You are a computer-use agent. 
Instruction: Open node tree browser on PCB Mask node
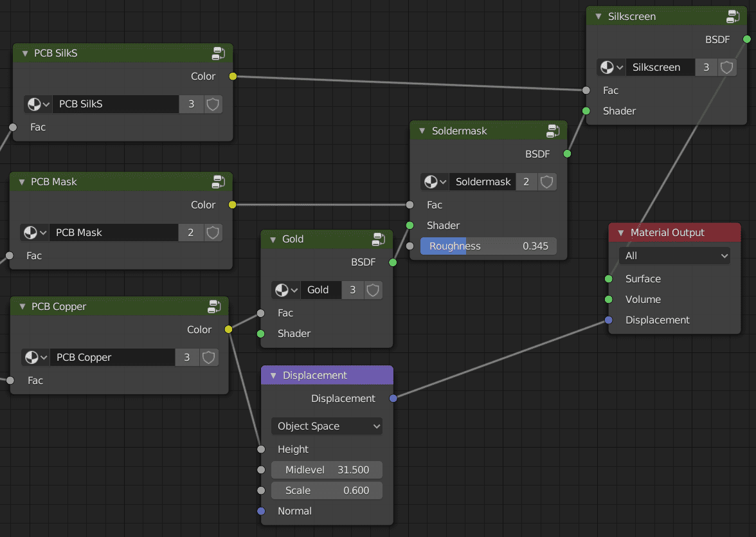[x=35, y=233]
